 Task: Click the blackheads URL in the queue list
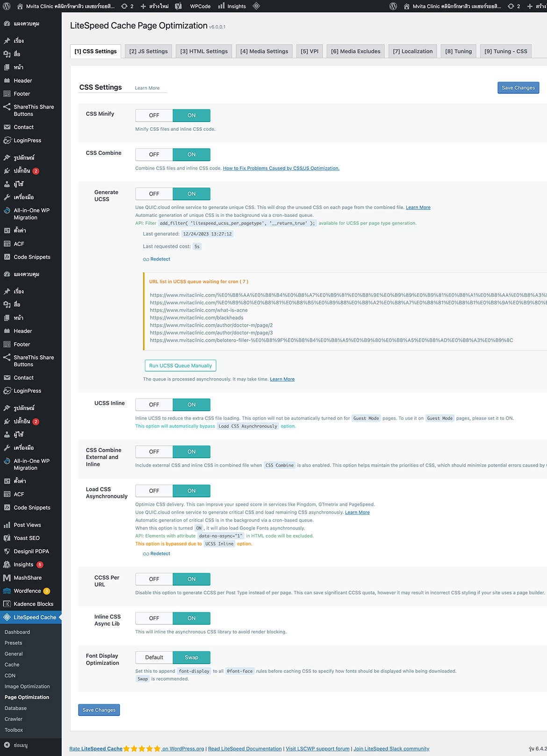coord(196,318)
